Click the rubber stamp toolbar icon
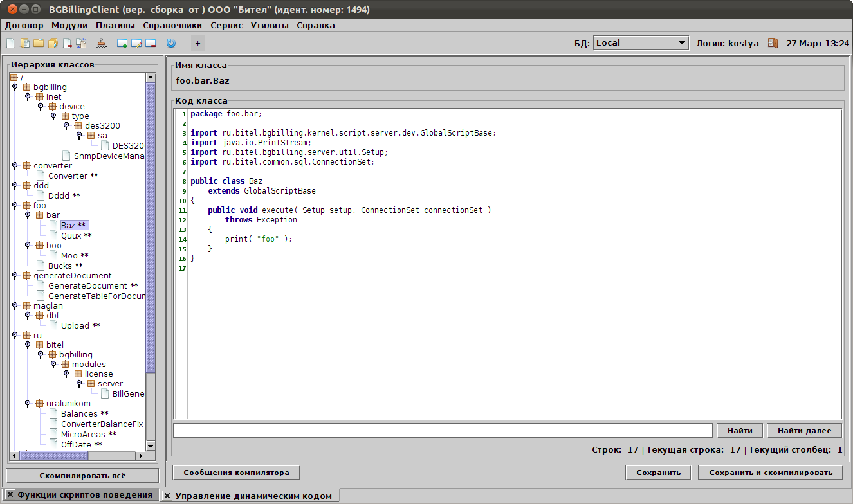The height and width of the screenshot is (504, 853). 102,43
